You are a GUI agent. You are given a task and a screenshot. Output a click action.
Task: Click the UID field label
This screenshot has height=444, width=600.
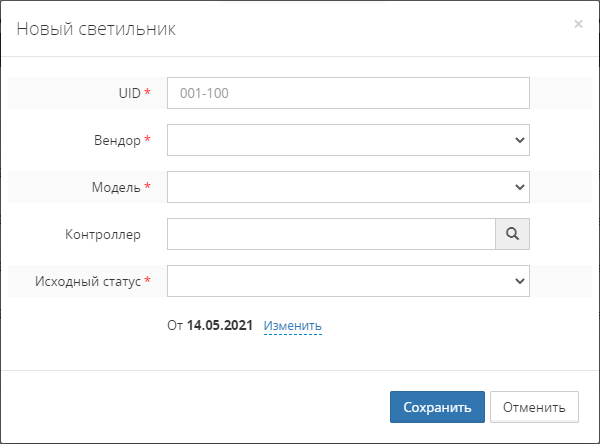129,93
